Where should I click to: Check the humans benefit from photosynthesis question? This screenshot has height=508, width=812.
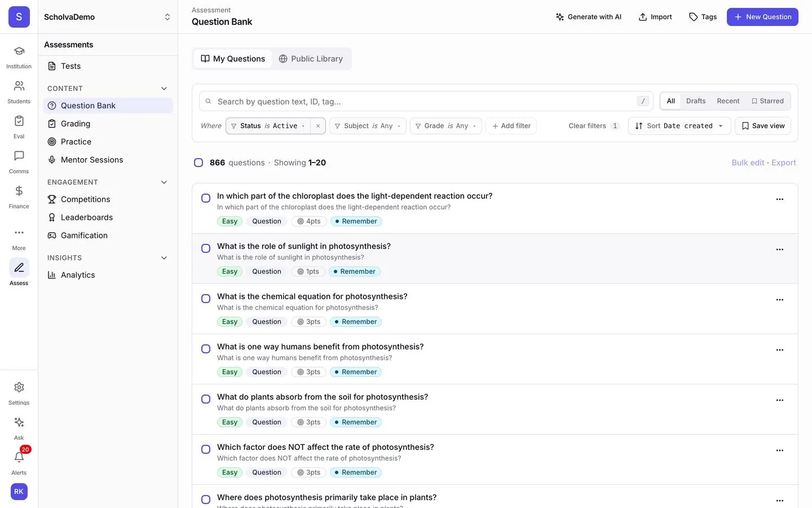pyautogui.click(x=206, y=349)
